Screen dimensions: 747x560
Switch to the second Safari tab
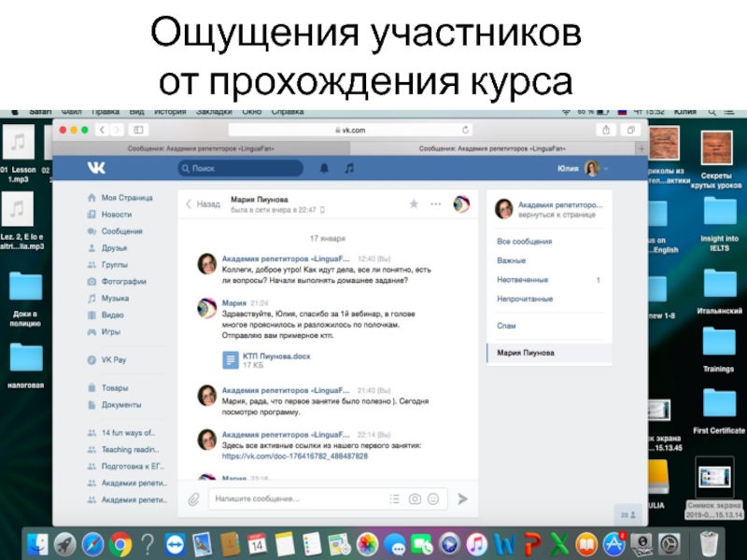coord(492,148)
